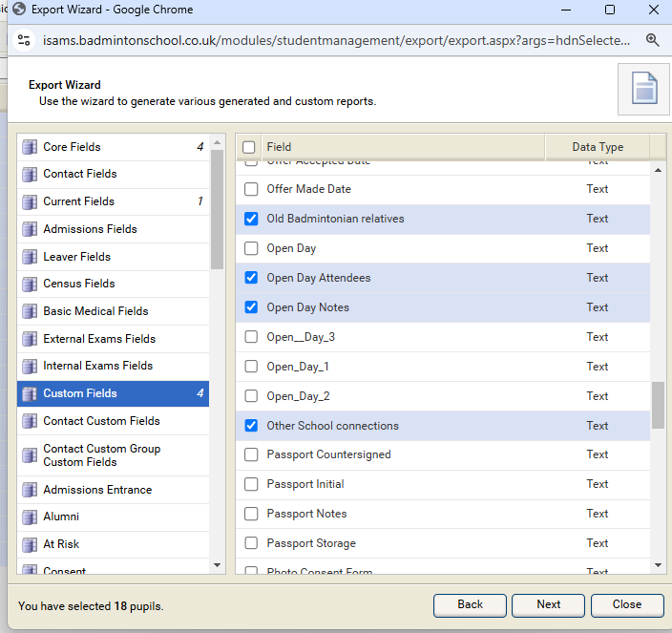Maximize the Export Wizard window

(x=610, y=10)
